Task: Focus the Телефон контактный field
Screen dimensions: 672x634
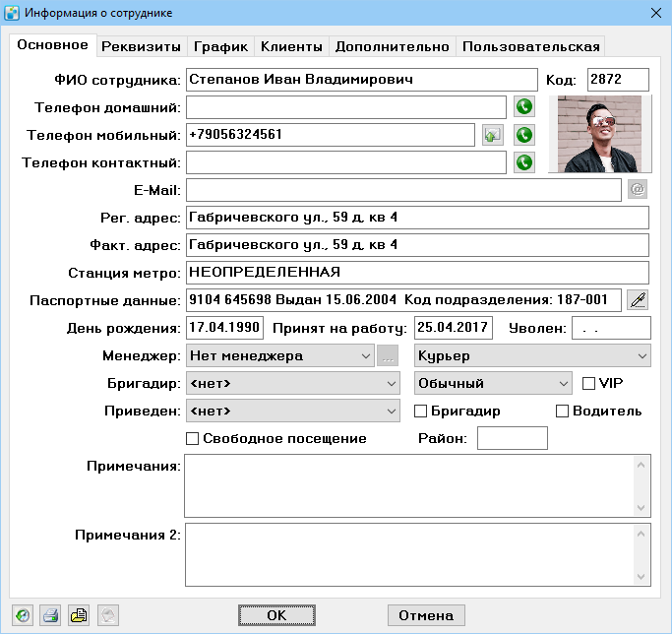Action: point(346,162)
